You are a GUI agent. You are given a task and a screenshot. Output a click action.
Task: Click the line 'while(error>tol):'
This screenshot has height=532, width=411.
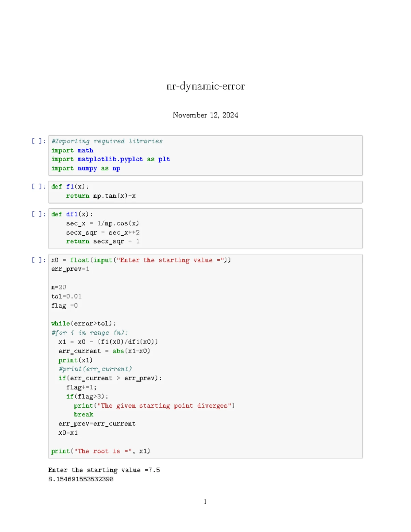point(84,323)
